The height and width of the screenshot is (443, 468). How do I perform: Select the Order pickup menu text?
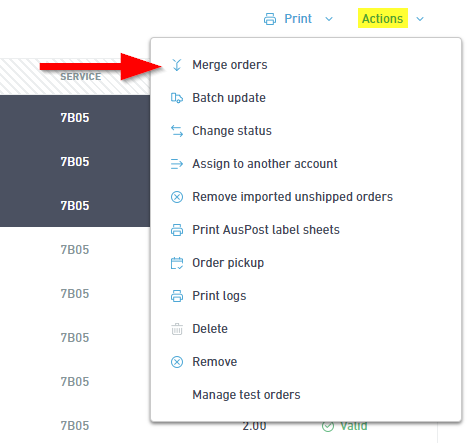[228, 263]
